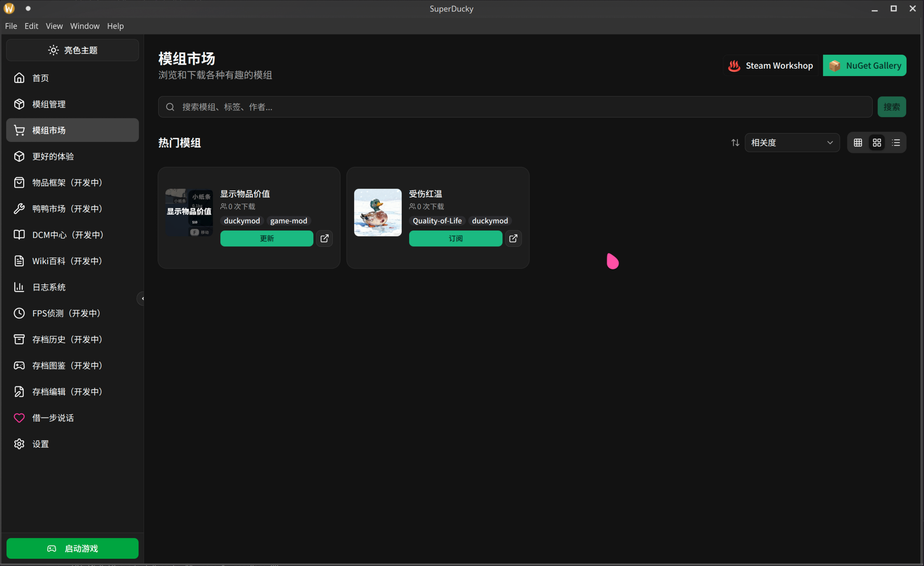Switch to list view layout
The image size is (924, 566).
coord(896,143)
